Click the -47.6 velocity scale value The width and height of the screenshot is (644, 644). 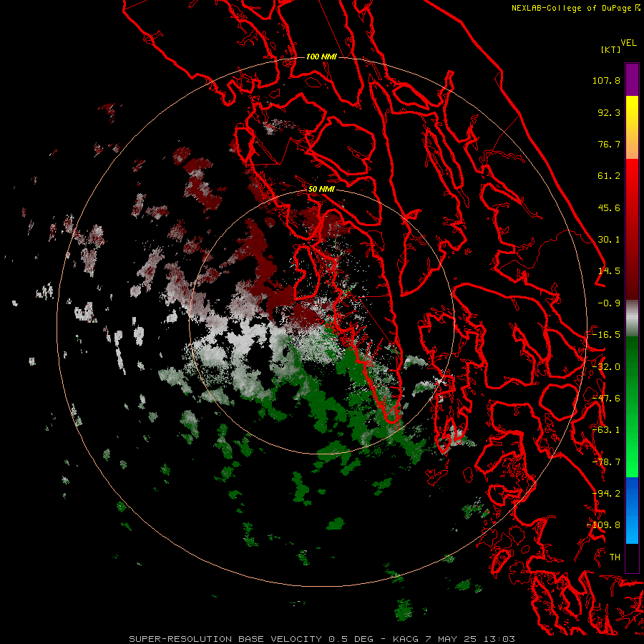pyautogui.click(x=606, y=399)
